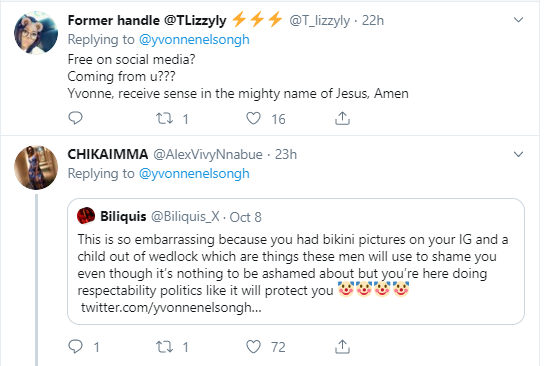This screenshot has height=366, width=548.
Task: Reply to T_lizzyly's tweet
Action: (x=75, y=118)
